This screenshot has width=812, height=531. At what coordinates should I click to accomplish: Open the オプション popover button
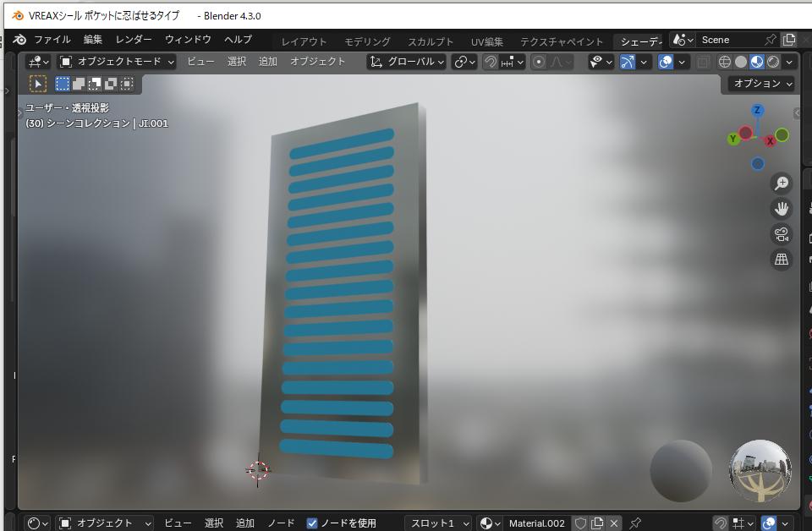pyautogui.click(x=762, y=84)
